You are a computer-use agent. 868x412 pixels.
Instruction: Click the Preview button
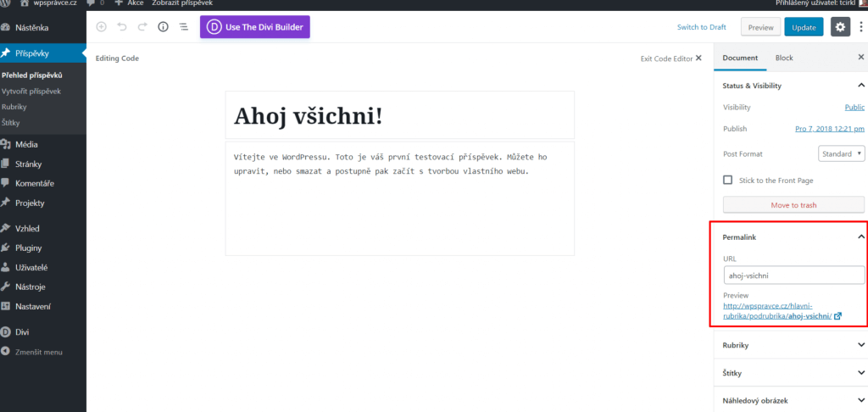[x=760, y=27]
